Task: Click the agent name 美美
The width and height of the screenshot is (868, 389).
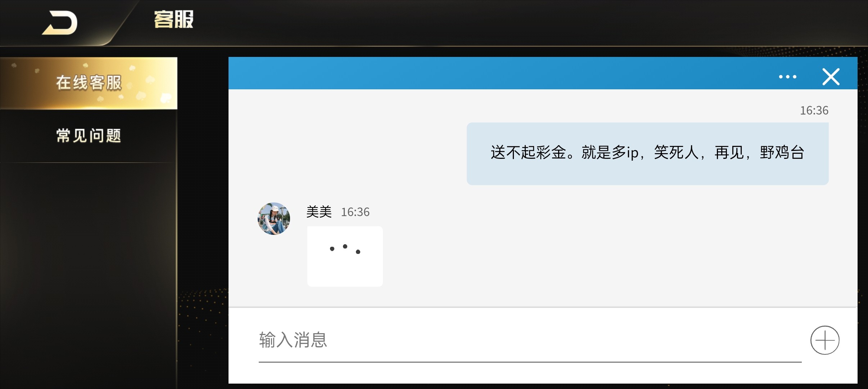Action: click(319, 212)
